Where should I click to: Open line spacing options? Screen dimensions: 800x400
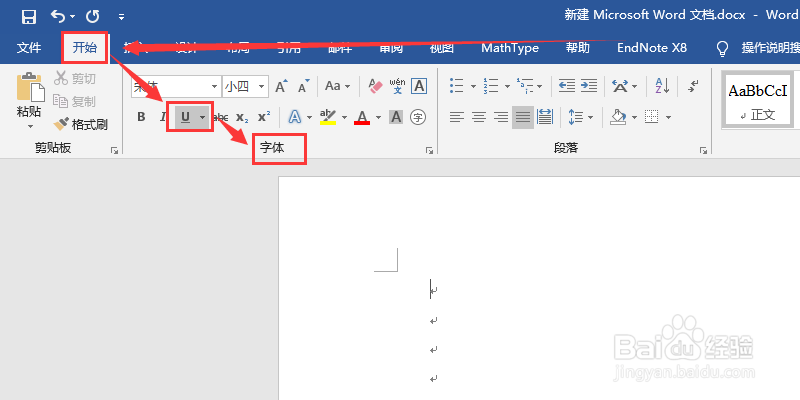click(x=576, y=117)
